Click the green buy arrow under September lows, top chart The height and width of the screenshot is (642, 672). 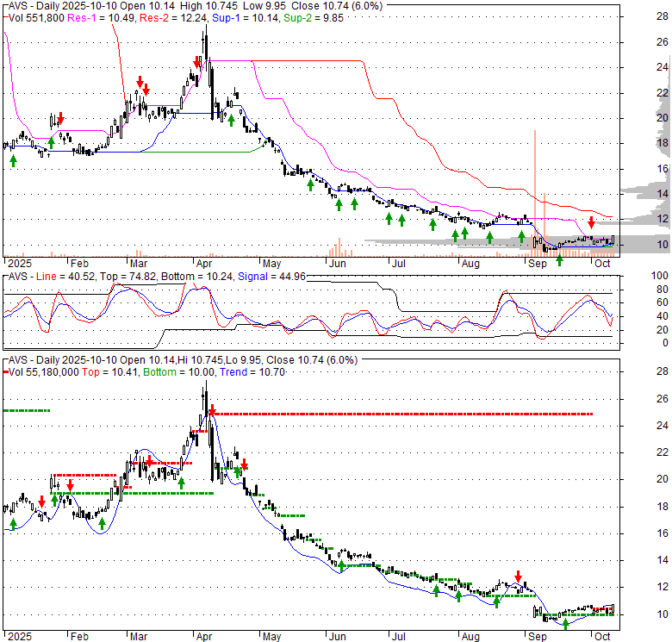pos(559,259)
